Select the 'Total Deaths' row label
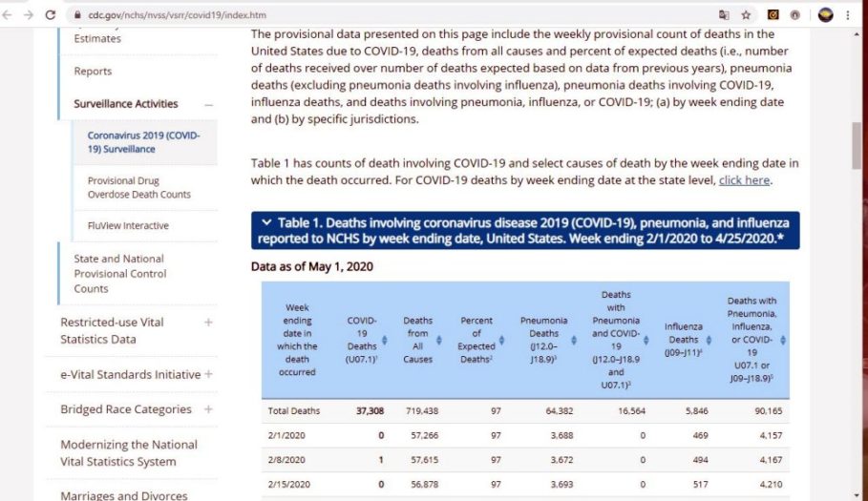868x501 pixels. tap(294, 411)
